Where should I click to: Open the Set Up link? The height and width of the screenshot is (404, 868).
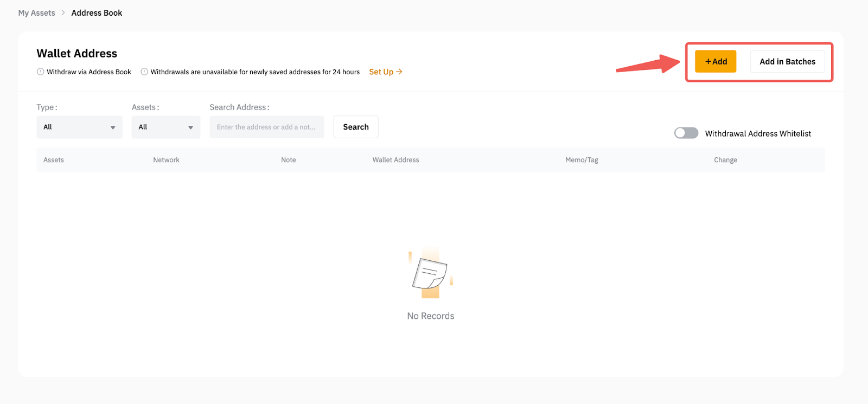click(x=381, y=72)
